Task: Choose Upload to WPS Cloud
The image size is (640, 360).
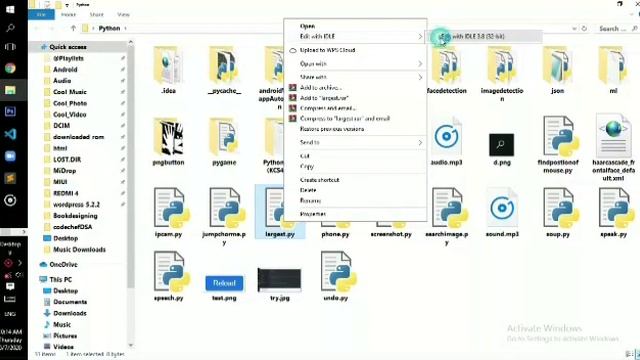Action: (x=355, y=50)
